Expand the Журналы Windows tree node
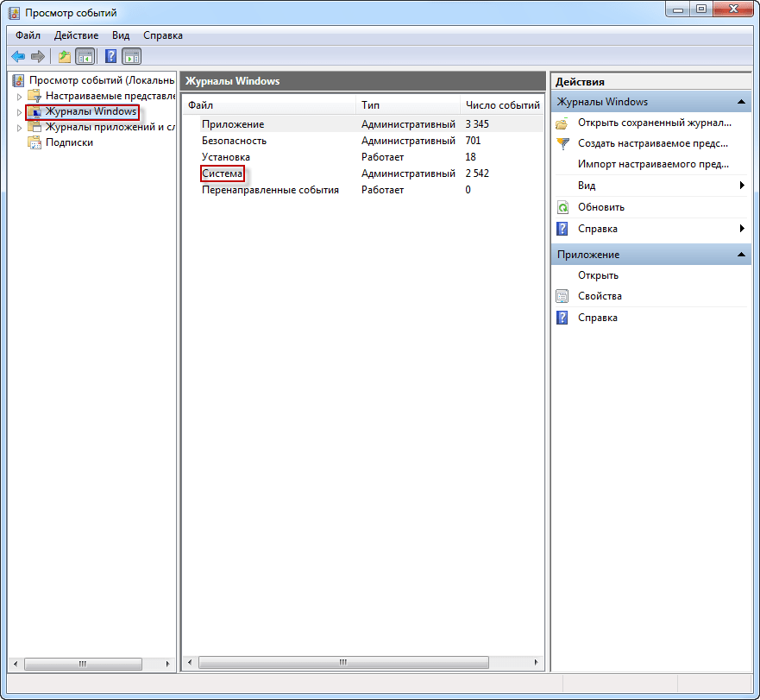Image resolution: width=760 pixels, height=700 pixels. pos(20,112)
